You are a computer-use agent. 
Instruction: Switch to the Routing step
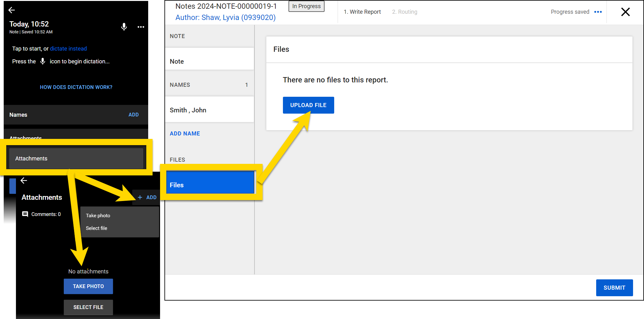click(x=405, y=12)
